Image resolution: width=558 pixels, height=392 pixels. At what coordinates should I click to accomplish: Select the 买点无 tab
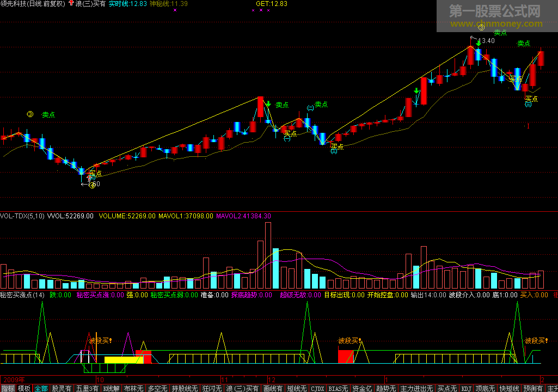447,388
